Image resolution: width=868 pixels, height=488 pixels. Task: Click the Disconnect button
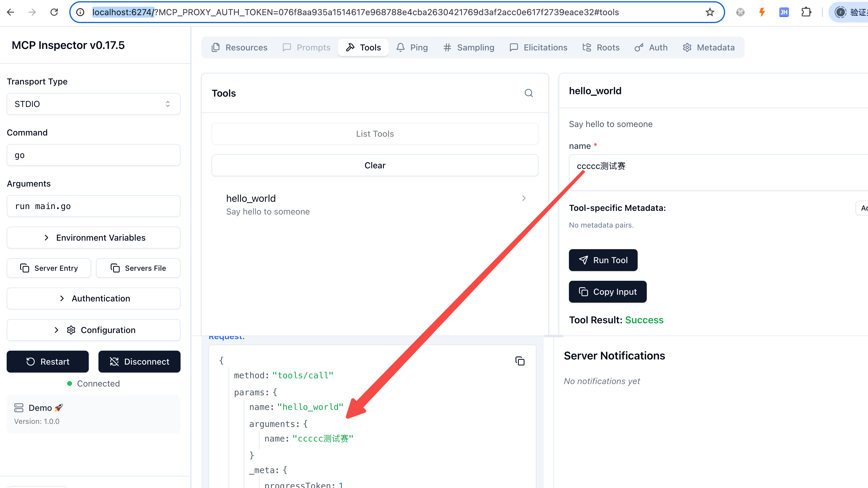pos(139,362)
